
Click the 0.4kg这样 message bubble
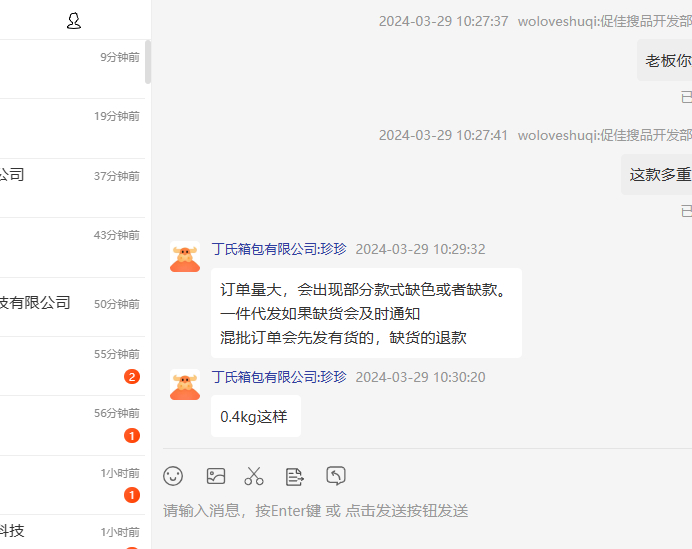pos(256,416)
